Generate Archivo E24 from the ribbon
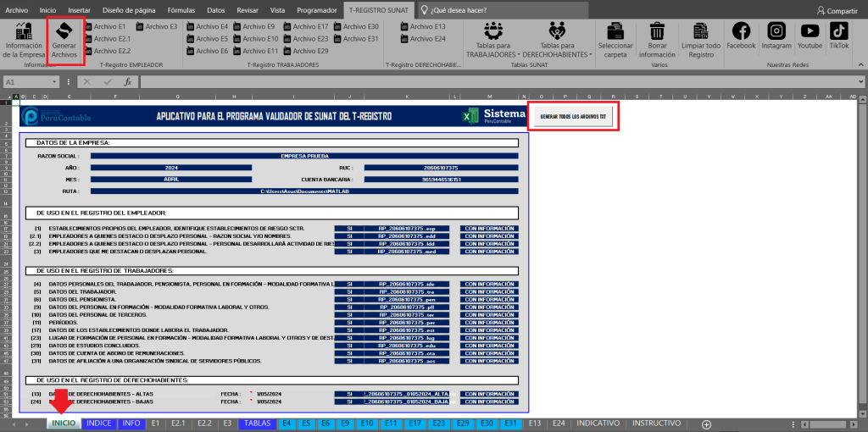 coord(423,39)
